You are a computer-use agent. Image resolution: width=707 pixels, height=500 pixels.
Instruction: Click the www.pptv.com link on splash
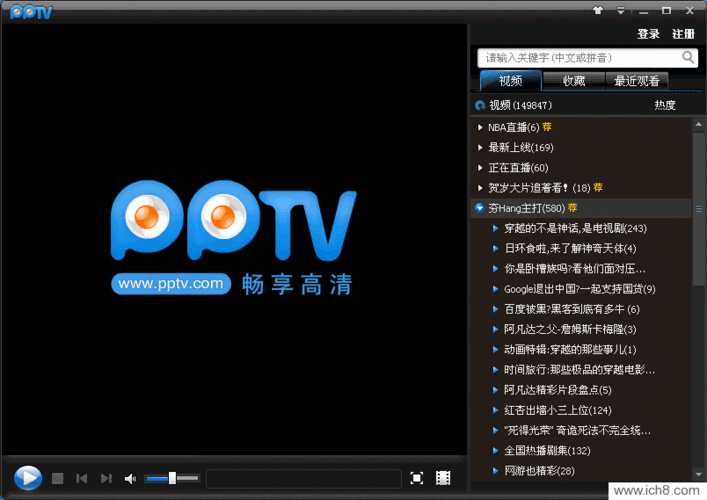point(171,284)
